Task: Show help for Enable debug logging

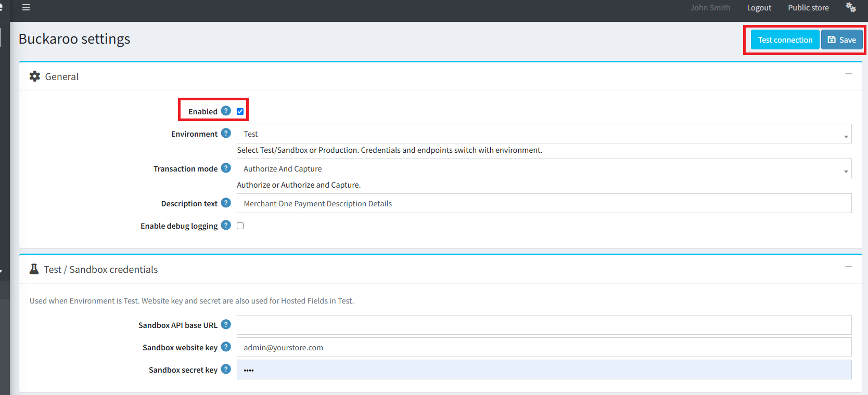Action: click(x=226, y=225)
